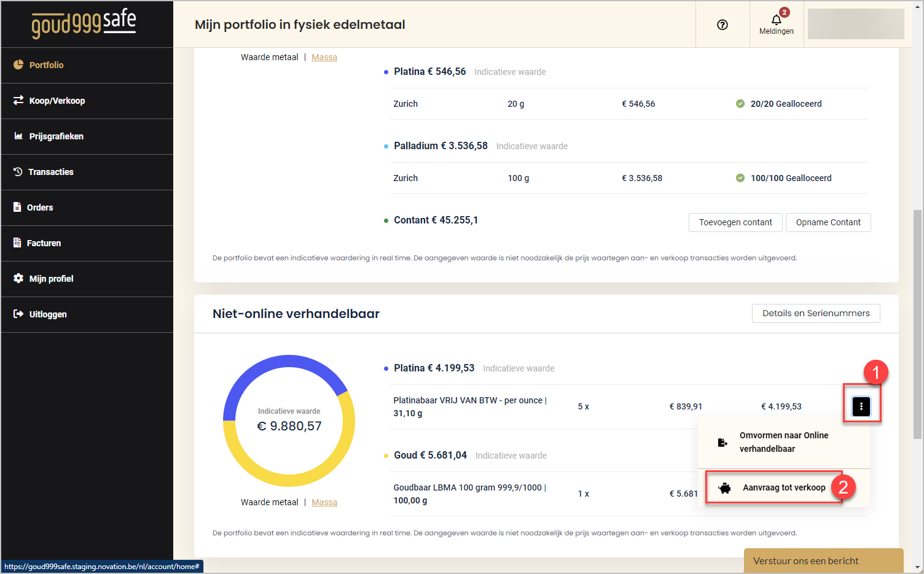Go to Koop/Verkoop page
The width and height of the screenshot is (924, 574).
(x=87, y=101)
